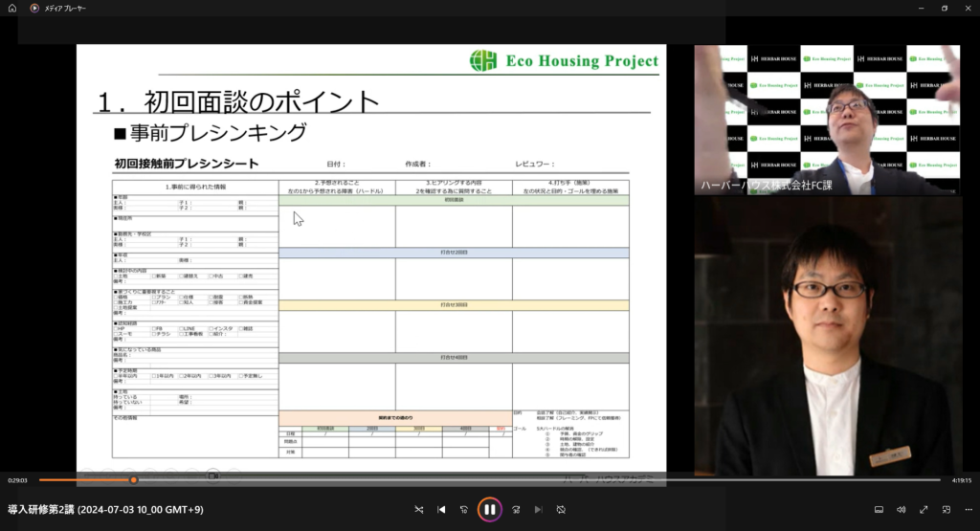Click the 初回接触前プレシンシート slide heading
The height and width of the screenshot is (531, 980).
[186, 164]
